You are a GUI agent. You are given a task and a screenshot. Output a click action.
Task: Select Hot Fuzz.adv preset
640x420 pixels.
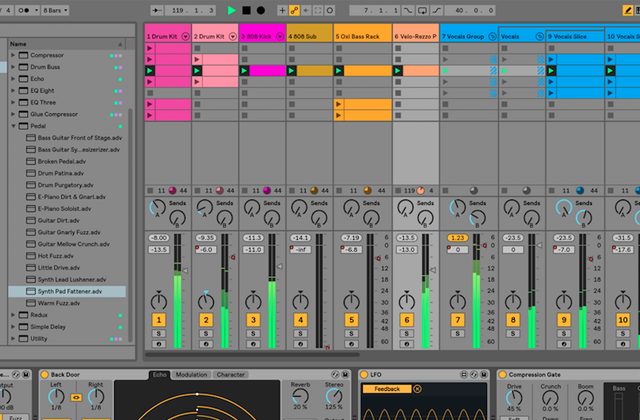(x=56, y=256)
